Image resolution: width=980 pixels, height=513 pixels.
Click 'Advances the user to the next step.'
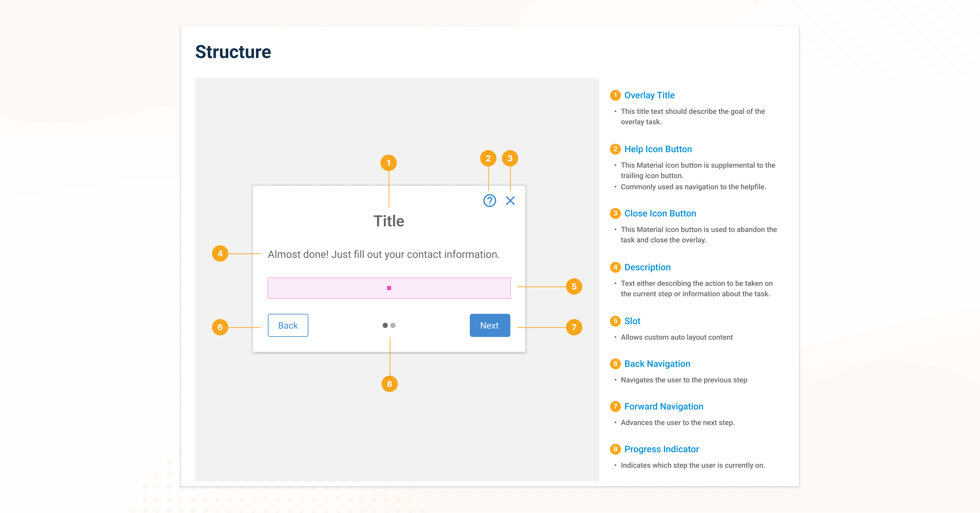[677, 423]
